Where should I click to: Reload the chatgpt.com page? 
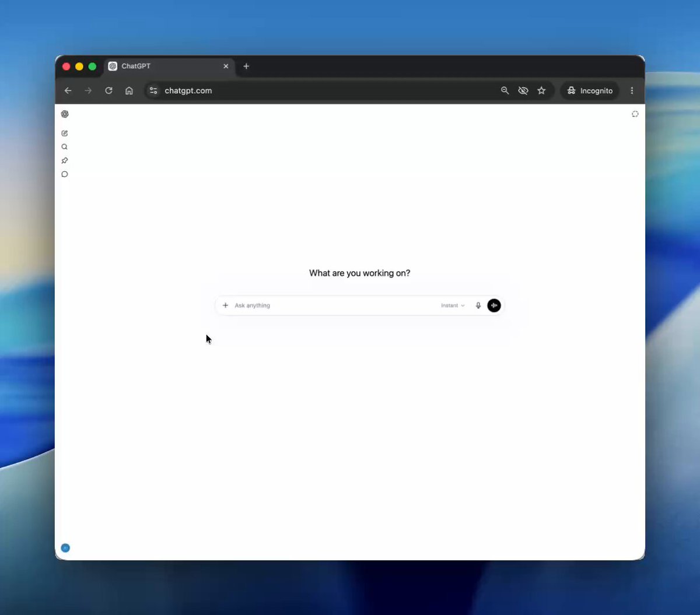coord(108,90)
